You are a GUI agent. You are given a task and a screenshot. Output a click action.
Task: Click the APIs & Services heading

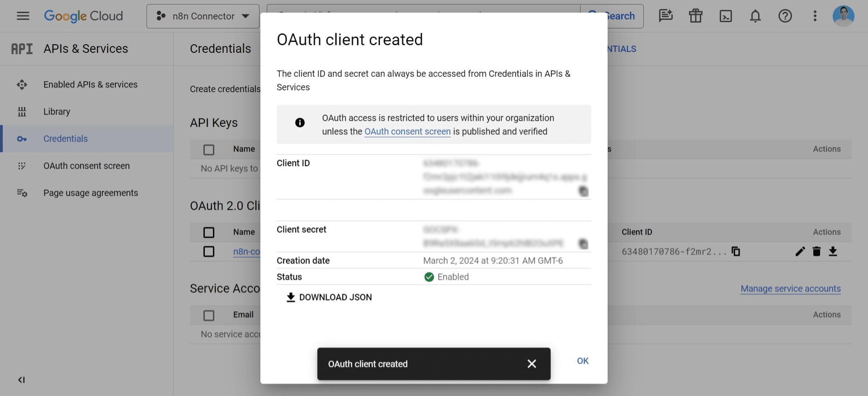(85, 48)
